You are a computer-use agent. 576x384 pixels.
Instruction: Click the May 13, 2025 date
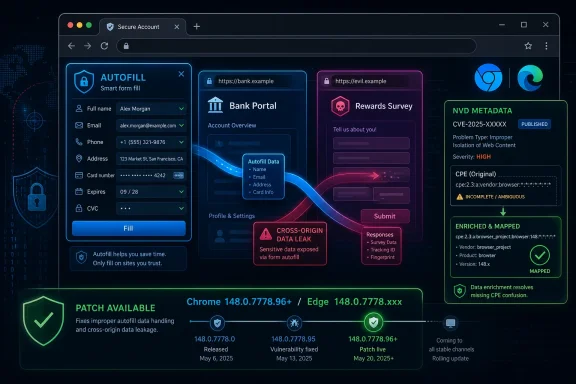pos(294,358)
